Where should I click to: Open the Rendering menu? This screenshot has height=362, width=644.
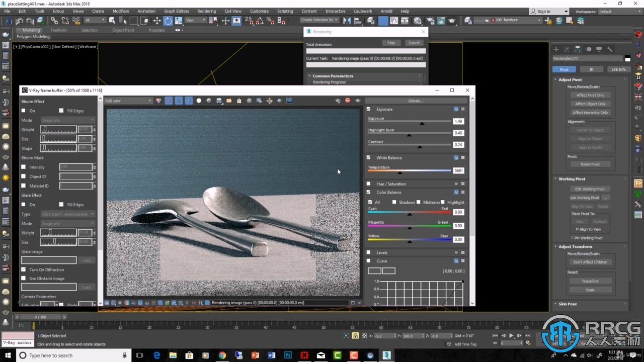206,11
